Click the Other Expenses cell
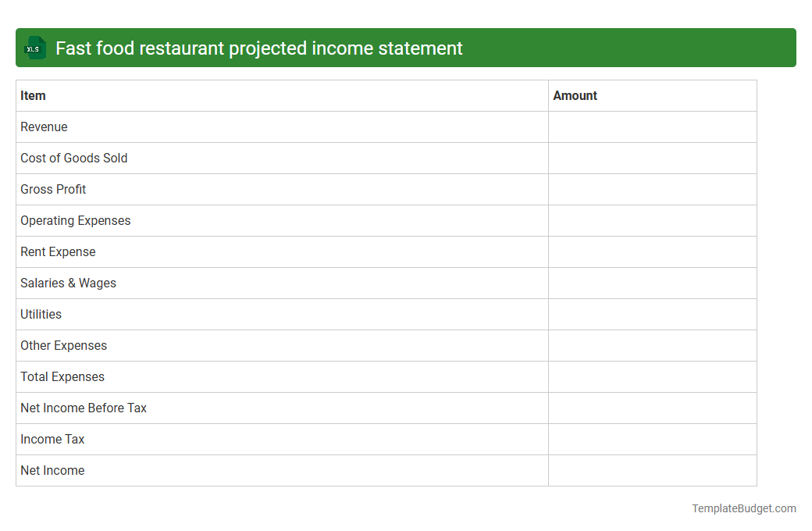The width and height of the screenshot is (812, 531). [x=63, y=345]
